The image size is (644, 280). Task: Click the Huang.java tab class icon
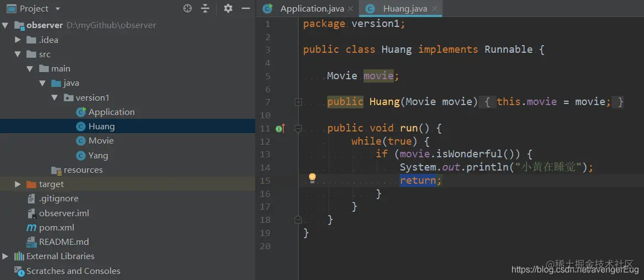(371, 9)
